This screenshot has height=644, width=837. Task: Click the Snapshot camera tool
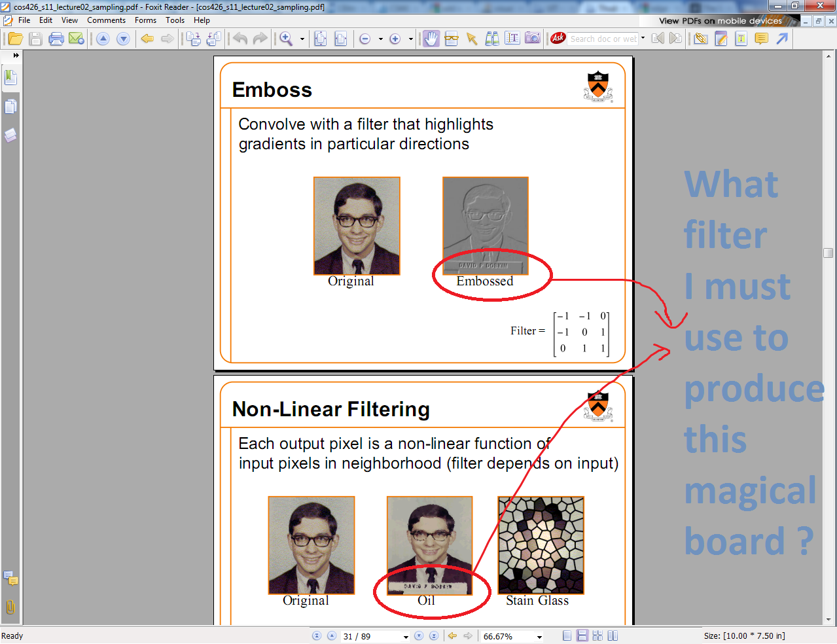coord(533,39)
